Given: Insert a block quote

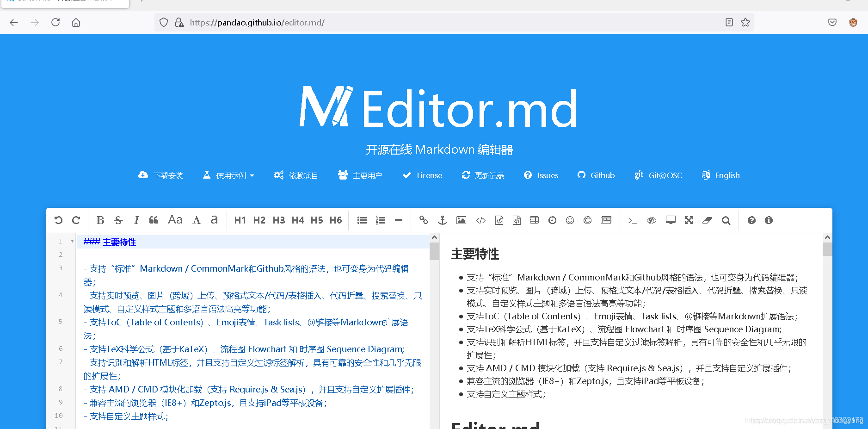Looking at the screenshot, I should click(x=154, y=220).
